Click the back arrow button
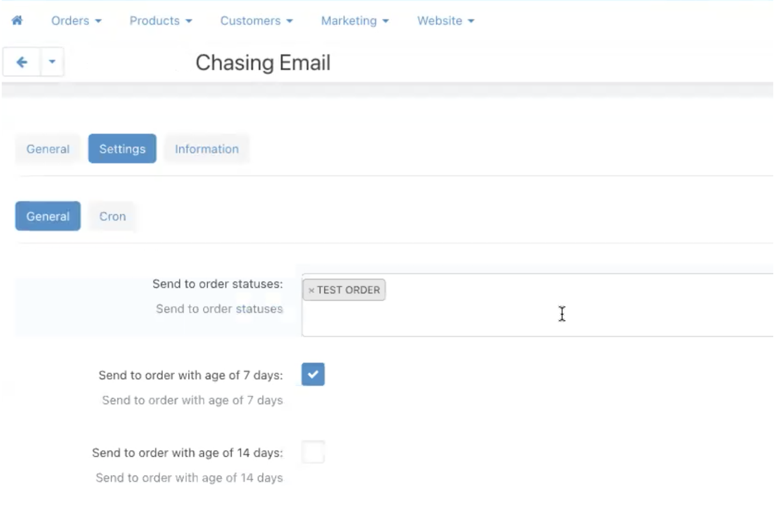 click(22, 62)
